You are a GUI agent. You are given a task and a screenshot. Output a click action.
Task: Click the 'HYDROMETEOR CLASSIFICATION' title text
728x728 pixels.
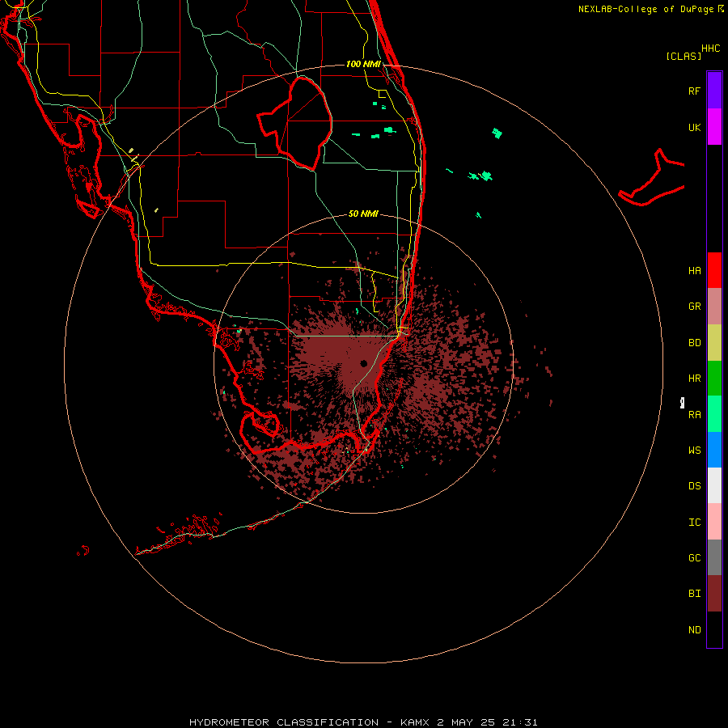click(x=284, y=722)
